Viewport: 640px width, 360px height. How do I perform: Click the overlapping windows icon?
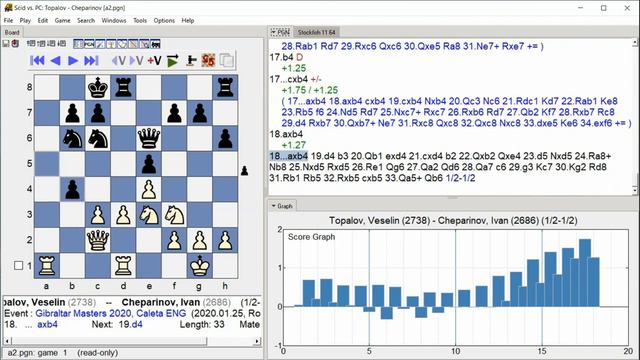pos(227,61)
